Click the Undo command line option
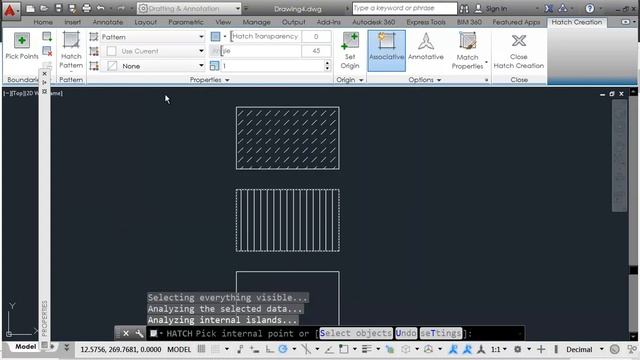The width and height of the screenshot is (640, 360). (x=406, y=333)
